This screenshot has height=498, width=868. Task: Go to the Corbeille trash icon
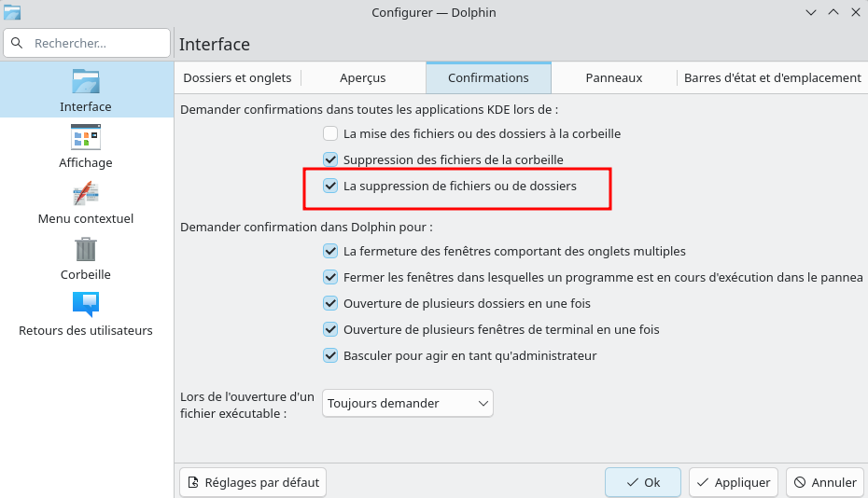coord(86,250)
